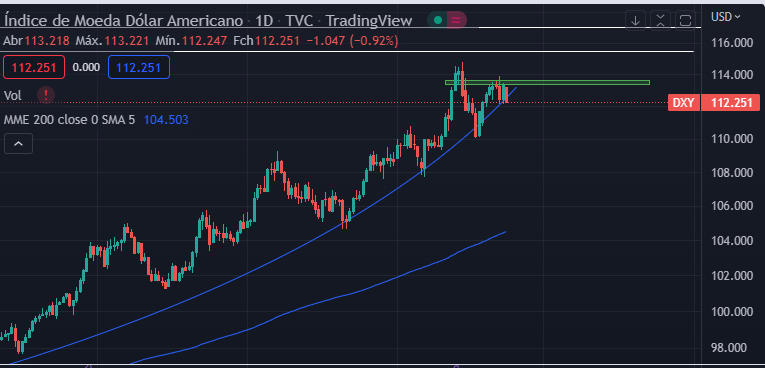Click the Fch112.251 close value
The width and height of the screenshot is (765, 368).
pyautogui.click(x=266, y=41)
